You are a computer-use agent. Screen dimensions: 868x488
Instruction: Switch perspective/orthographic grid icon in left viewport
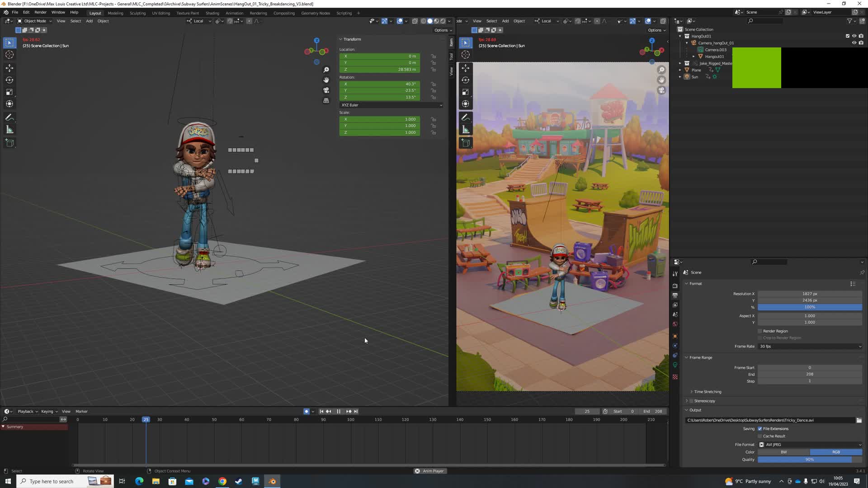(326, 101)
